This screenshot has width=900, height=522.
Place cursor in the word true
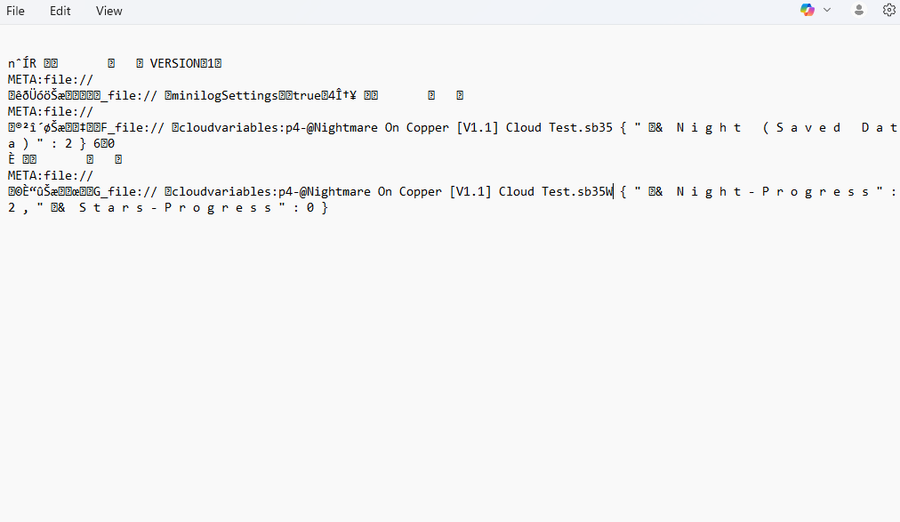coord(307,95)
